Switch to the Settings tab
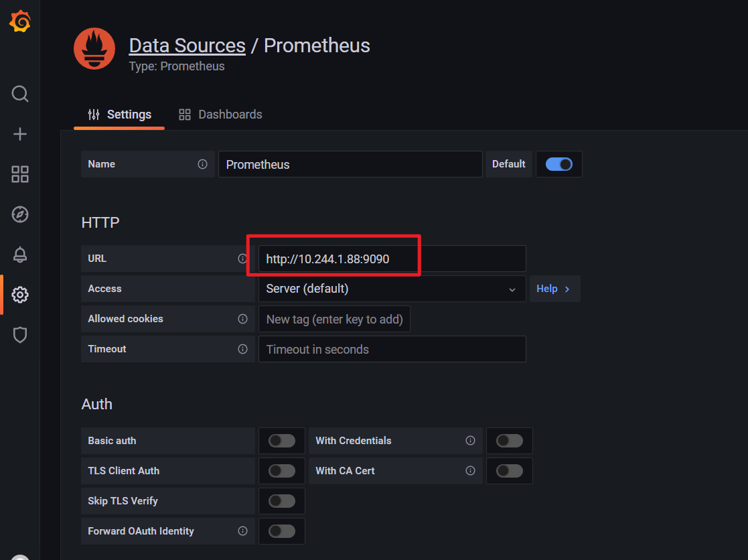Screen dimensions: 748x560 click(119, 115)
